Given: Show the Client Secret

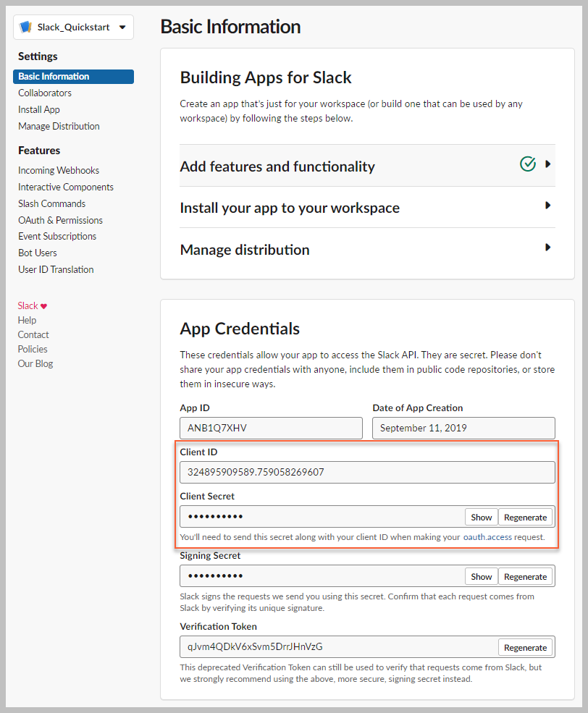Looking at the screenshot, I should 481,517.
